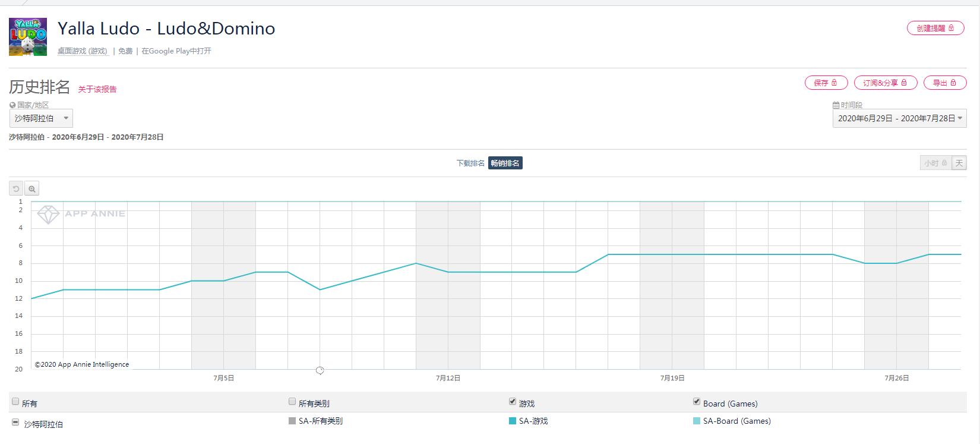Click the Yalla Ludo app icon
Screen dimensions: 980x444
coord(28,37)
